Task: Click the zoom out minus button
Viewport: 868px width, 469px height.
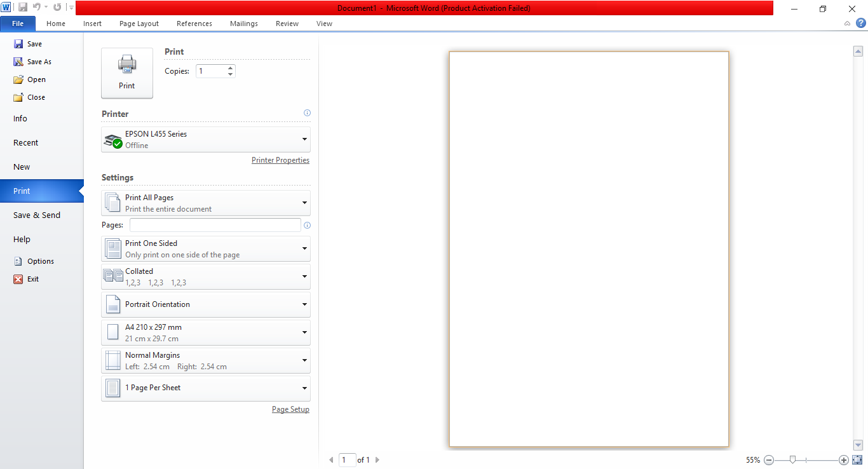Action: (769, 459)
